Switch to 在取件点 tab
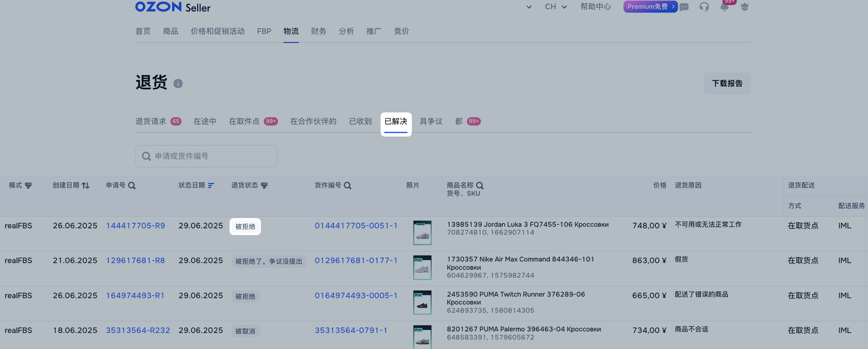 click(253, 122)
